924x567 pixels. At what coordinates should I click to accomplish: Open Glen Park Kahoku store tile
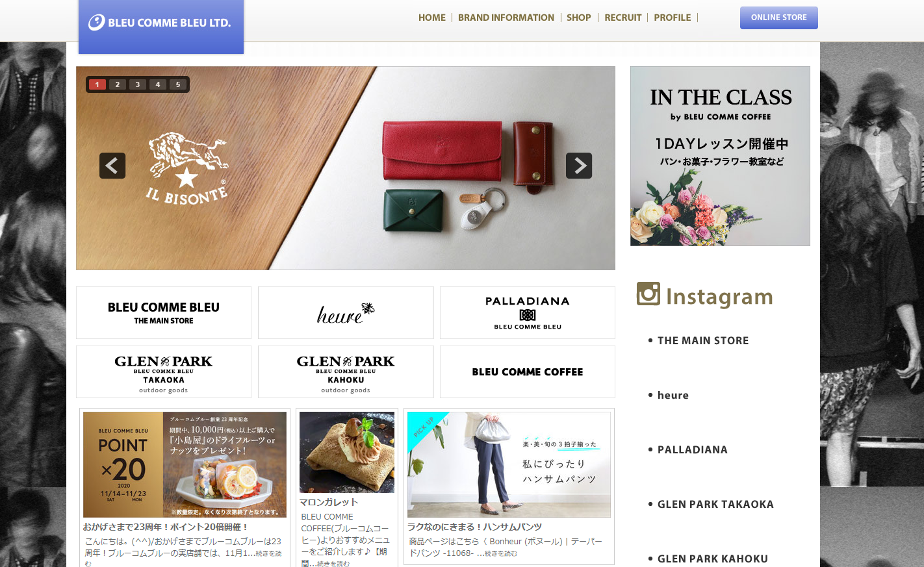pyautogui.click(x=346, y=372)
